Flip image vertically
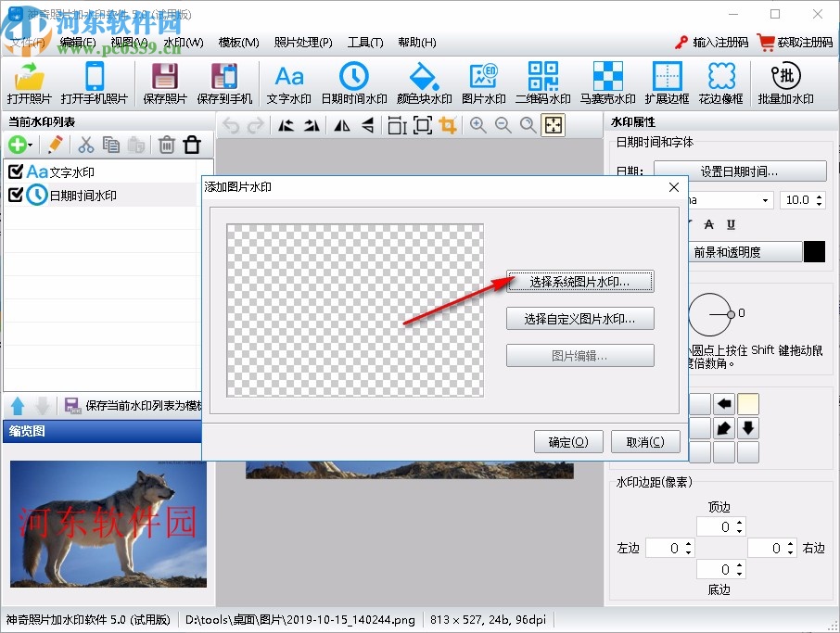840x633 pixels. 367,125
